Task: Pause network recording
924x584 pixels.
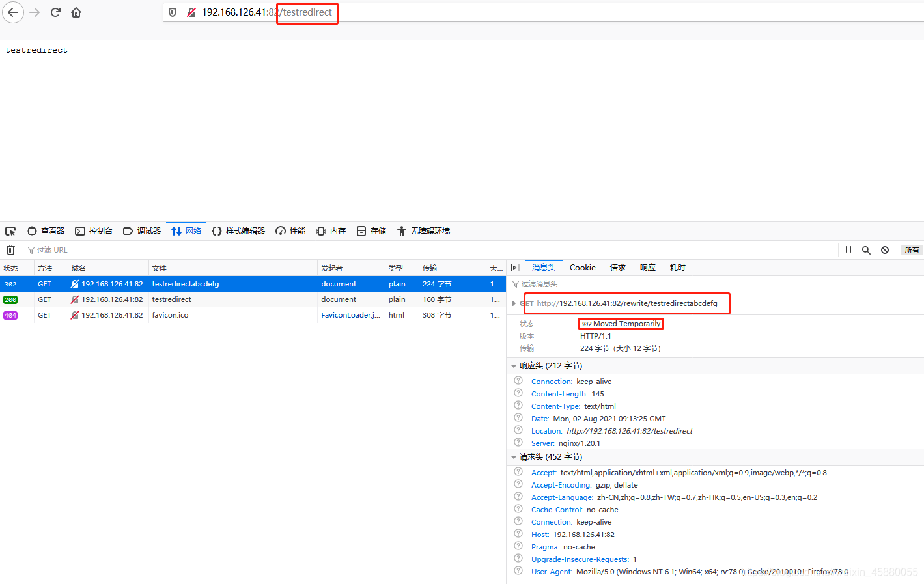Action: tap(848, 250)
